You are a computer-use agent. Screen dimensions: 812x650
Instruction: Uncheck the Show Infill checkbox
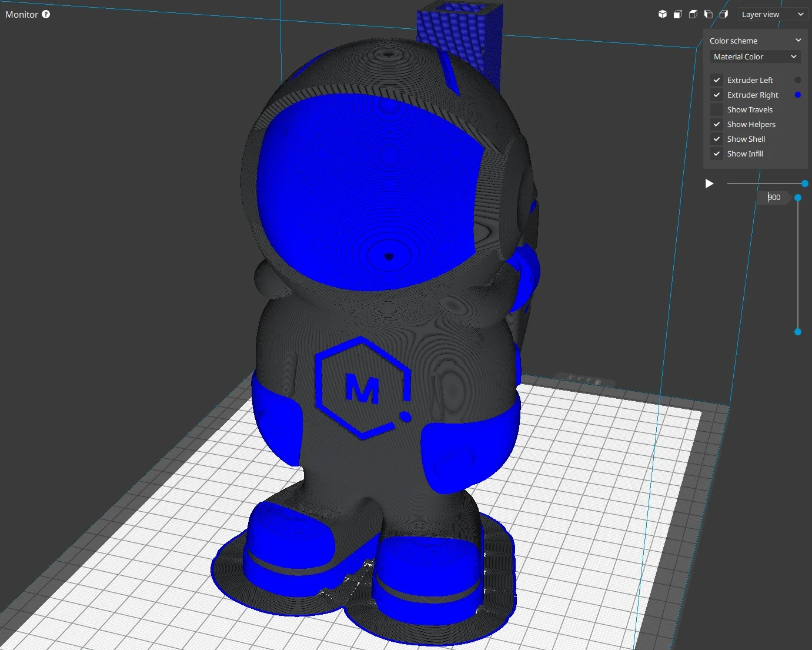[x=717, y=154]
